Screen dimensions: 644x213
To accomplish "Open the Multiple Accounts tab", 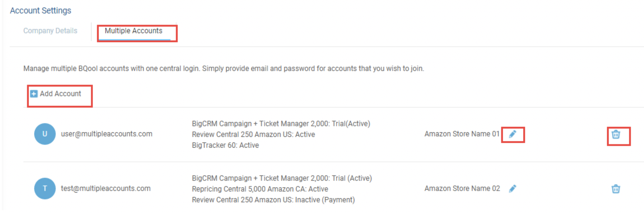I will coord(134,31).
